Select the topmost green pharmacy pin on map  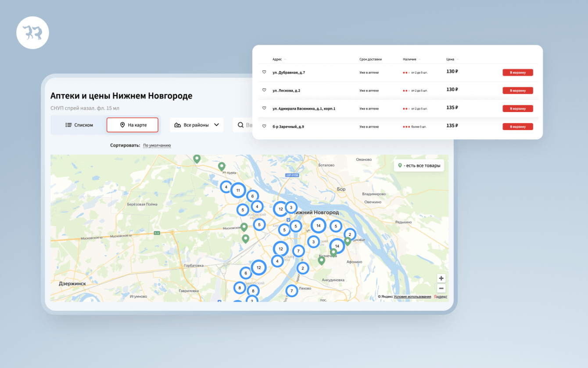197,159
